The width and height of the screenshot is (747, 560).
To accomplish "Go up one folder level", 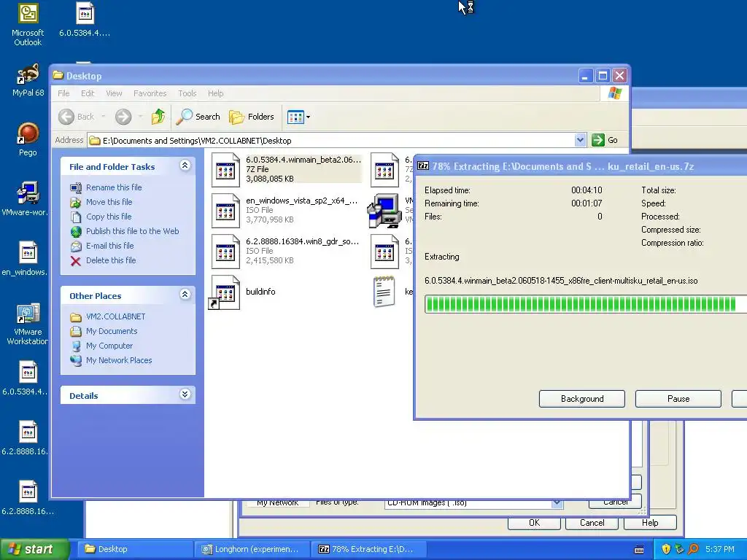I will pyautogui.click(x=158, y=117).
